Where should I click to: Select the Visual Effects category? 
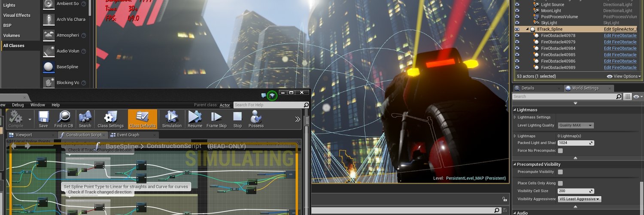(x=17, y=15)
